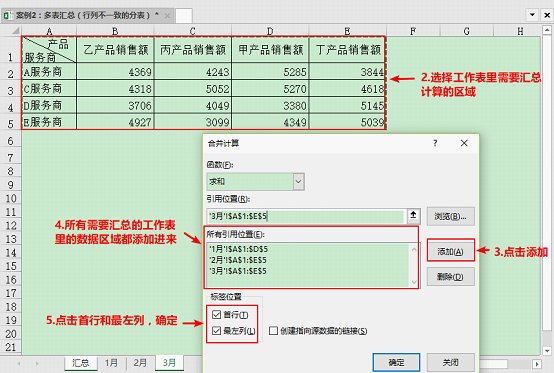554x373 pixels.
Task: Click cell containing 4369
Action: click(x=116, y=72)
